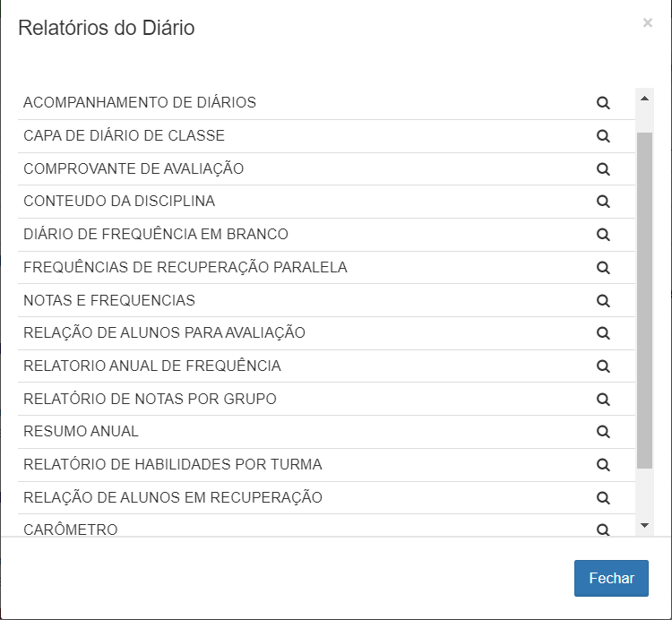Click the report list scrollbar thumb
Image resolution: width=672 pixels, height=620 pixels.
(644, 299)
